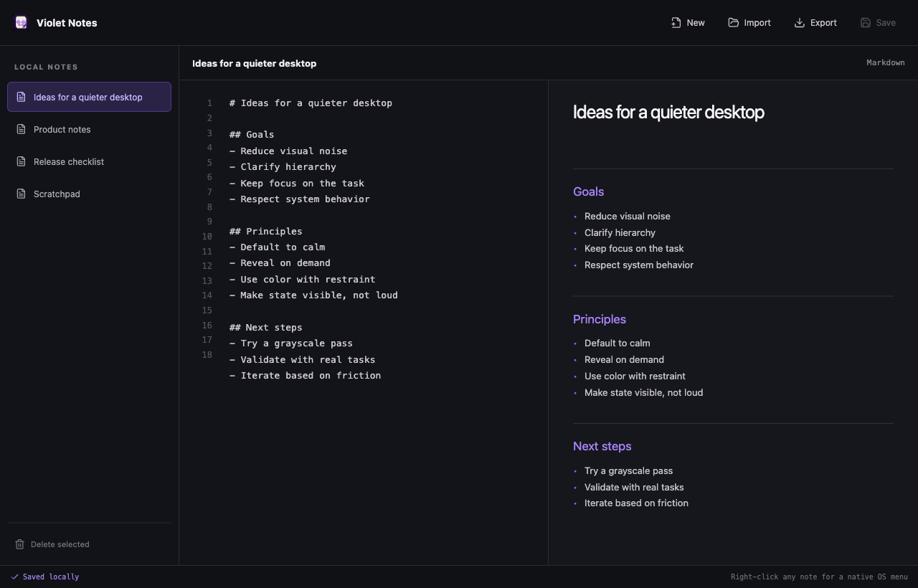Place cursor on '# Ideas for a quieter desktop' line
The width and height of the screenshot is (918, 588).
pyautogui.click(x=311, y=103)
